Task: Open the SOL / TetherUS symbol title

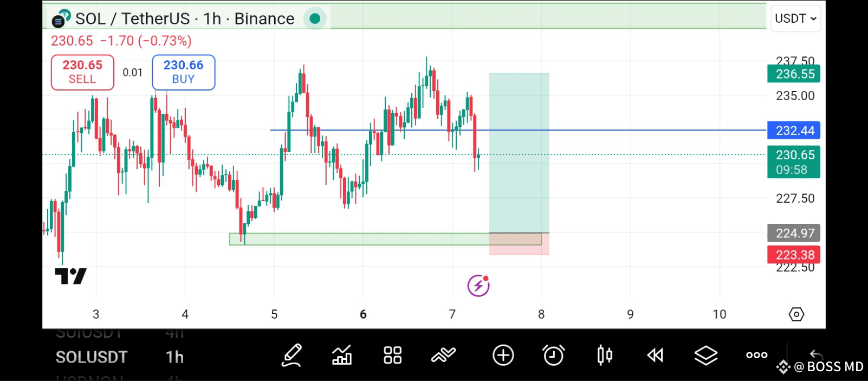Action: pos(185,19)
